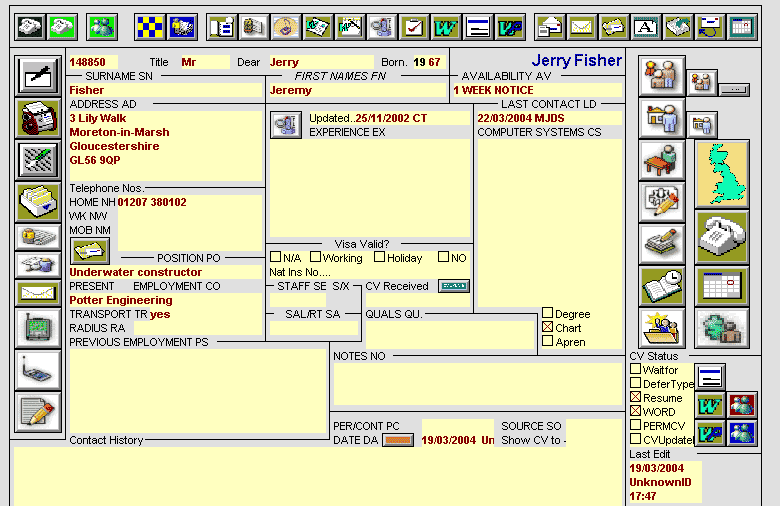This screenshot has height=506, width=780.
Task: Uncheck the Chart checkbox
Action: pos(547,327)
